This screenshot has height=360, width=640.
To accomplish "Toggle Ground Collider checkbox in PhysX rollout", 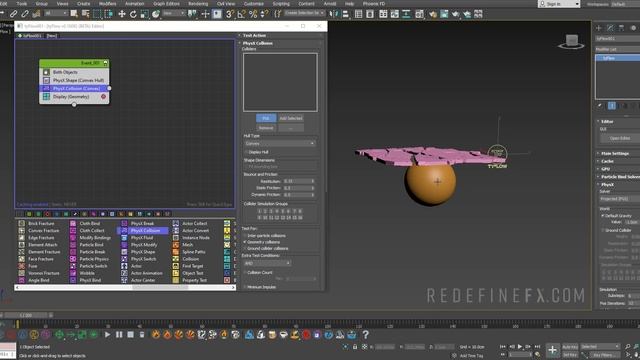I will tap(603, 230).
